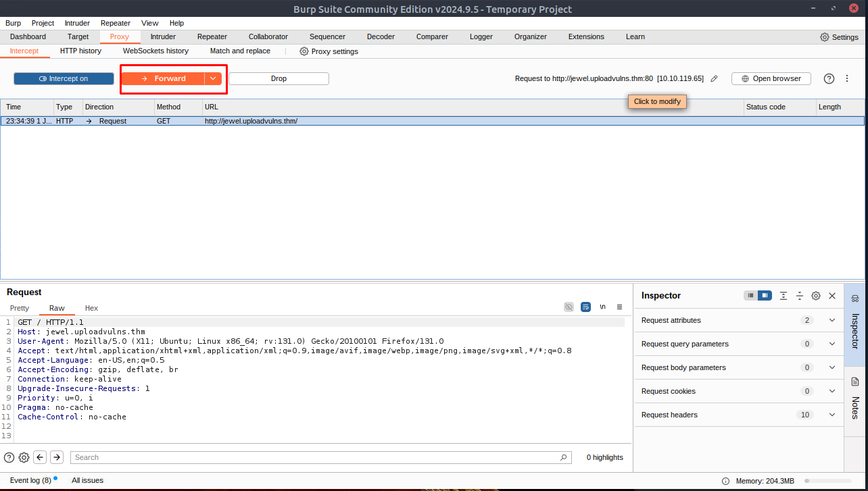Open the help question mark near Open browser

[x=829, y=78]
